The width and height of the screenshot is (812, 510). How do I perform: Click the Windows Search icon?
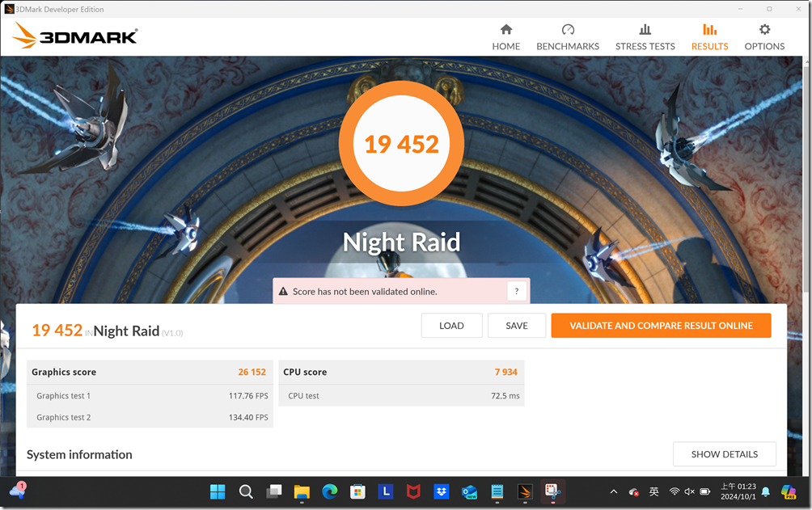click(246, 491)
